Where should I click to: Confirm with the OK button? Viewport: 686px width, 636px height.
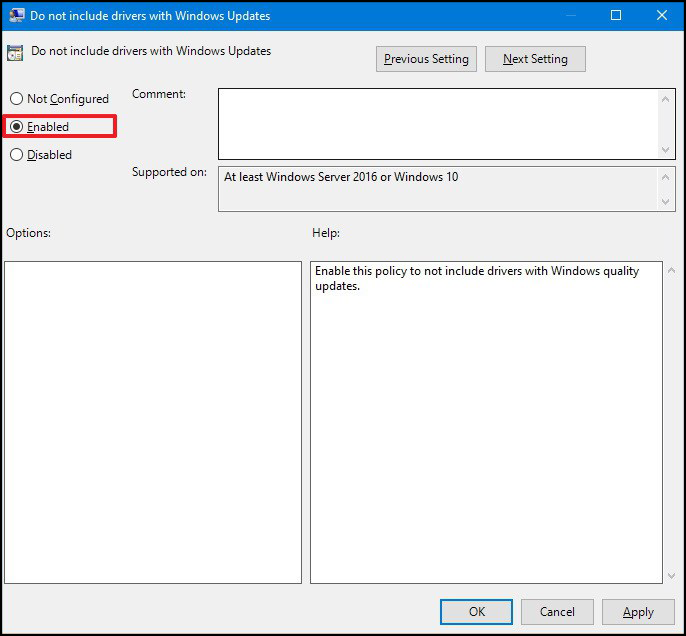click(476, 612)
